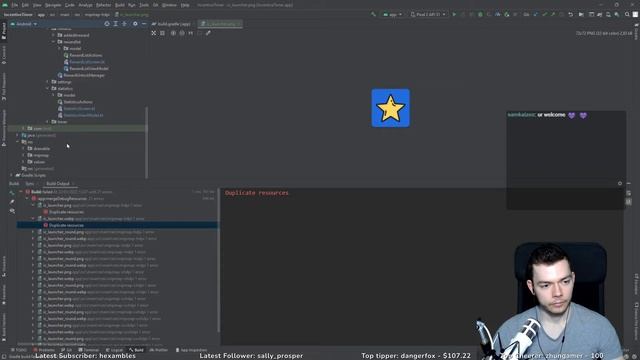The image size is (640, 360).
Task: Select RewardListActions in project tree
Action: [x=86, y=55]
